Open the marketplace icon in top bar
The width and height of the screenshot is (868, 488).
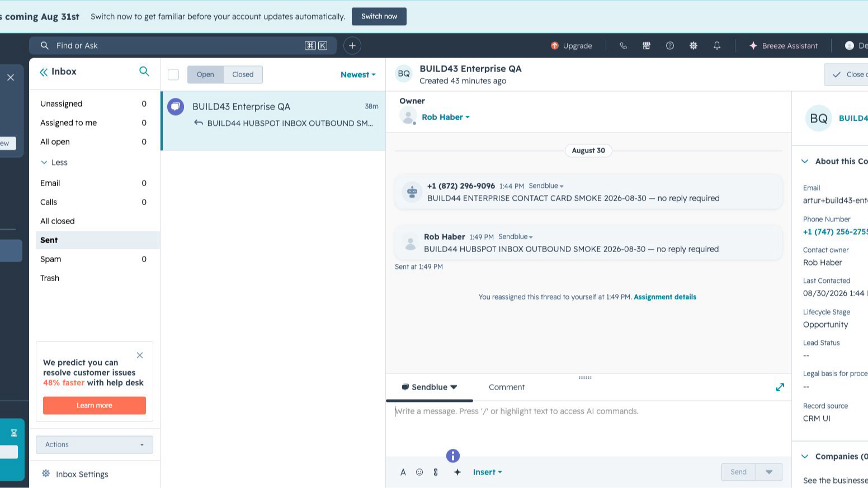click(647, 46)
